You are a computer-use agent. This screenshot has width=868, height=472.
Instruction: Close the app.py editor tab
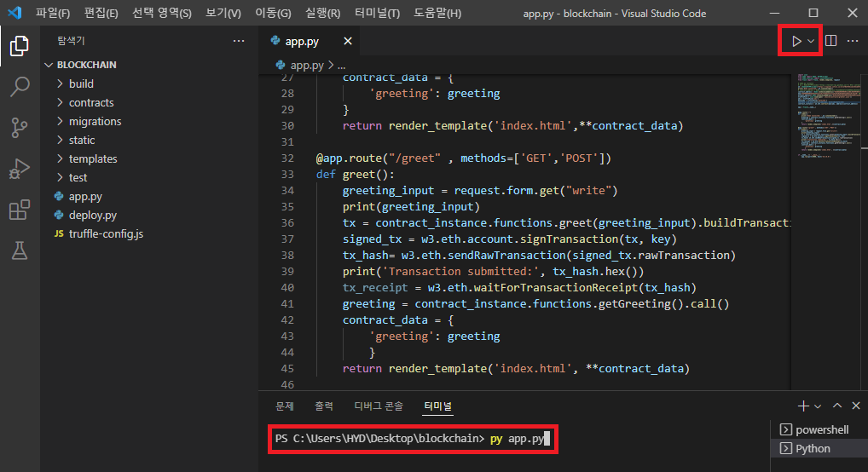tap(348, 41)
